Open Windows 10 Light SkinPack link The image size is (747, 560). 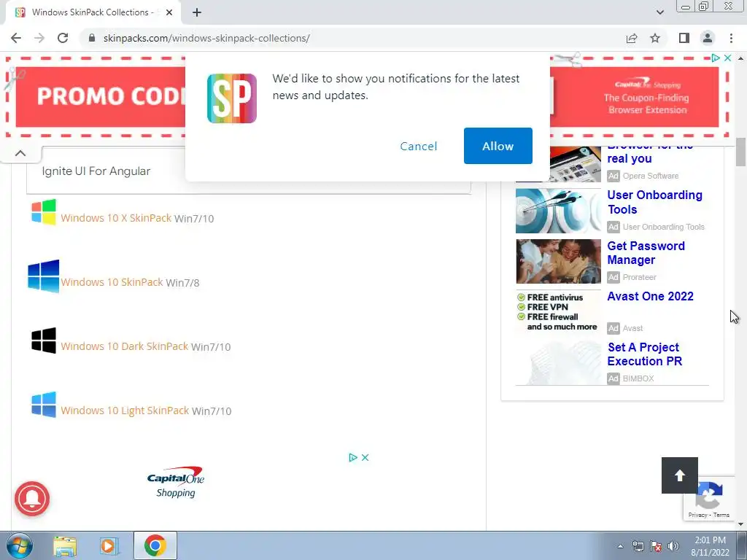tap(125, 411)
